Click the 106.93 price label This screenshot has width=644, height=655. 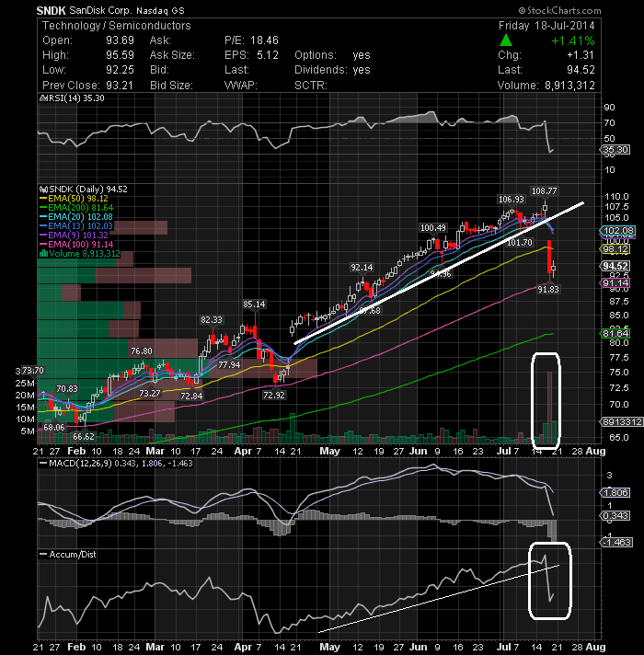click(x=512, y=200)
